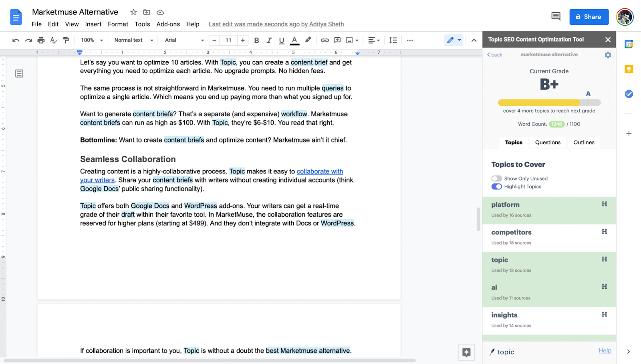Toggle bold formatting
Screen dimensions: 641x364
256,40
